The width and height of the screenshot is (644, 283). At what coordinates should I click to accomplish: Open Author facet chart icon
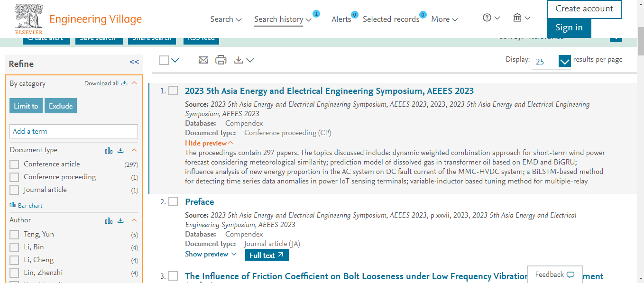tap(109, 220)
